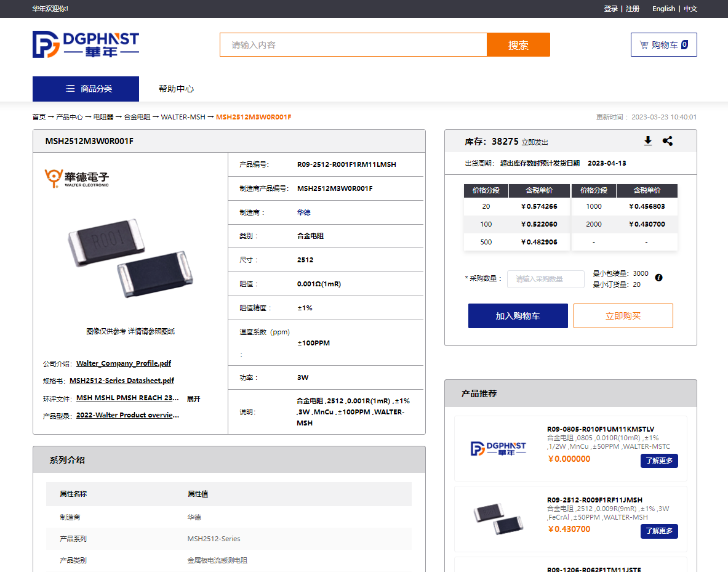728x572 pixels.
Task: Expand the environmental files with 展开
Action: (x=193, y=399)
